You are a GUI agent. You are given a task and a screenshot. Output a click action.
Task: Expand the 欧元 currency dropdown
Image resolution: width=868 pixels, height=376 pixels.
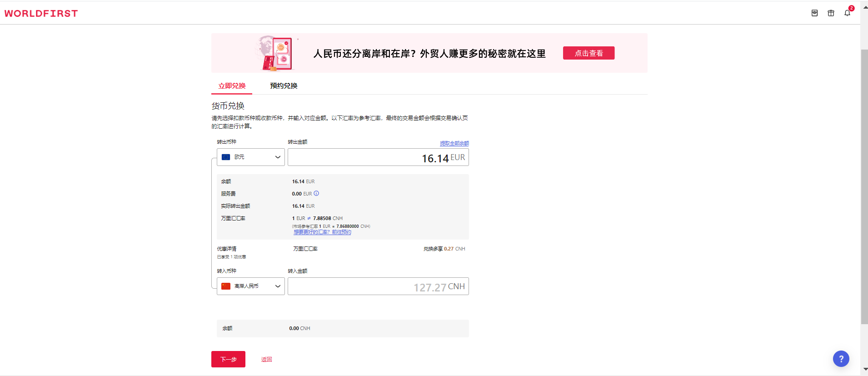pyautogui.click(x=251, y=157)
